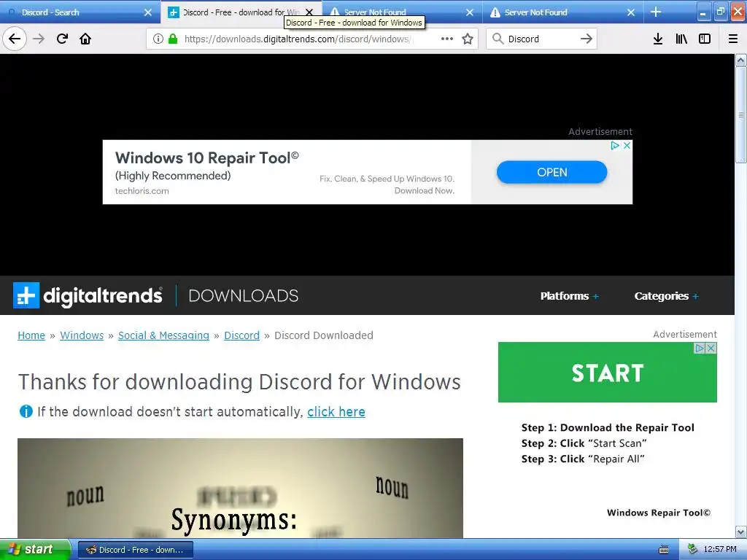747x560 pixels.
Task: Click the green padlock security icon
Action: tap(173, 39)
